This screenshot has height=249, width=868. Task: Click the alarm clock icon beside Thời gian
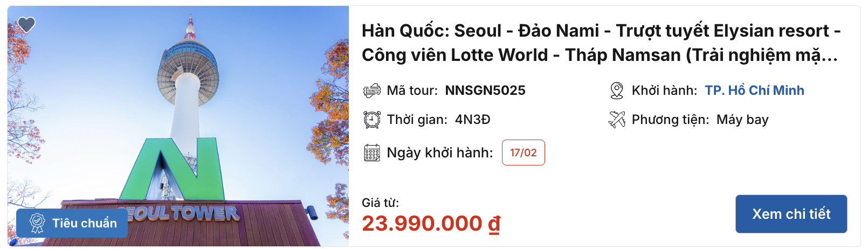click(x=372, y=120)
